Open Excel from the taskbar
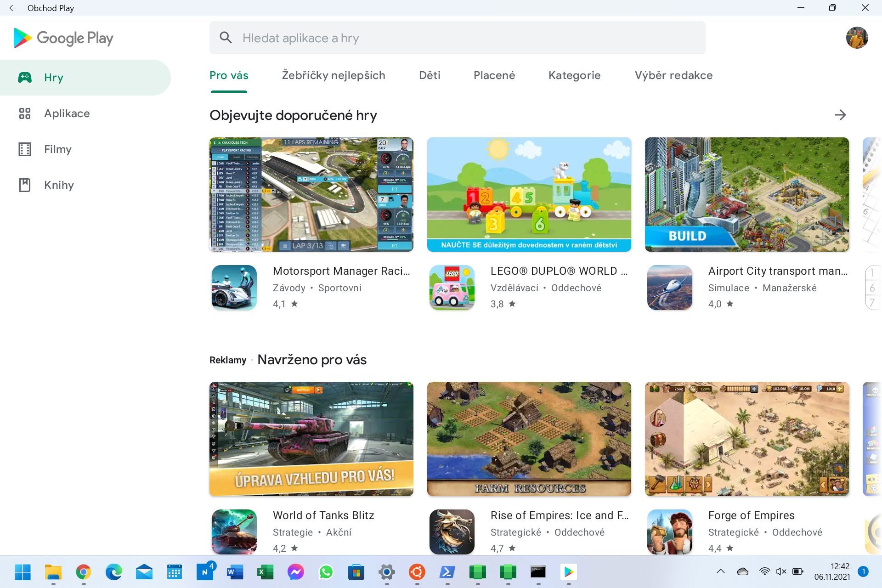 click(266, 572)
